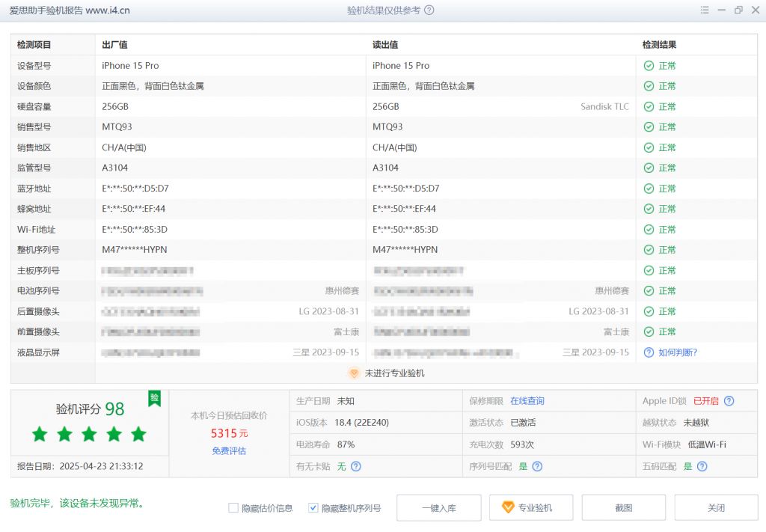Start 专业验机 professional inspection
The image size is (766, 532).
coord(530,507)
